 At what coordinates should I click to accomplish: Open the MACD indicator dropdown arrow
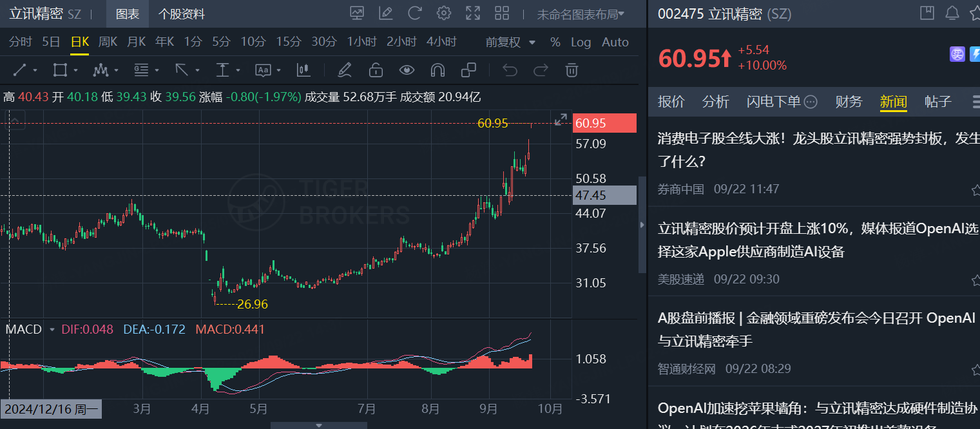coord(52,329)
